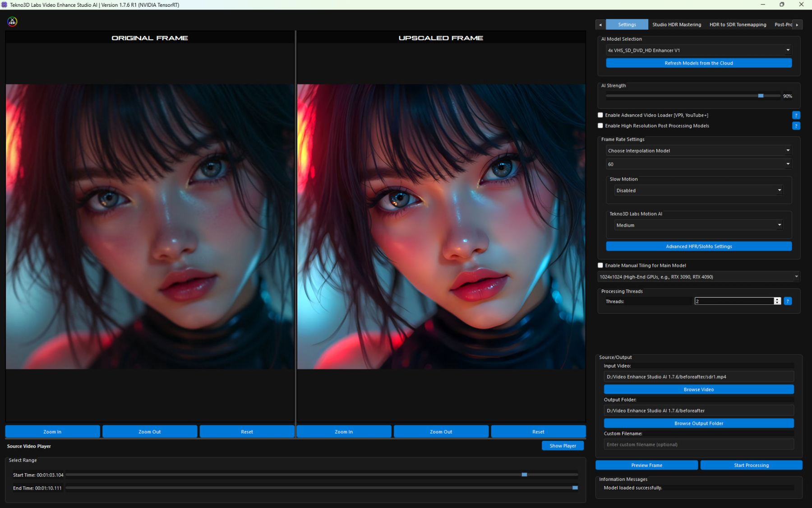Open the AI Model Selection dropdown
Image resolution: width=812 pixels, height=508 pixels.
click(699, 50)
